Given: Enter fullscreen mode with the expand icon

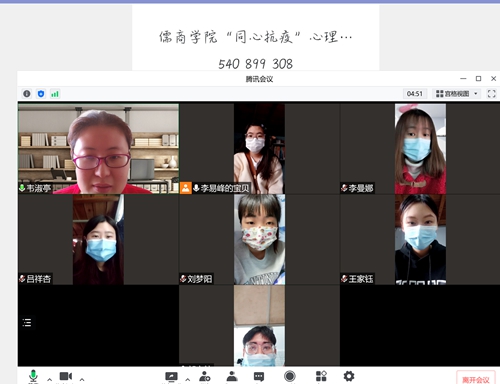Looking at the screenshot, I should [x=491, y=94].
